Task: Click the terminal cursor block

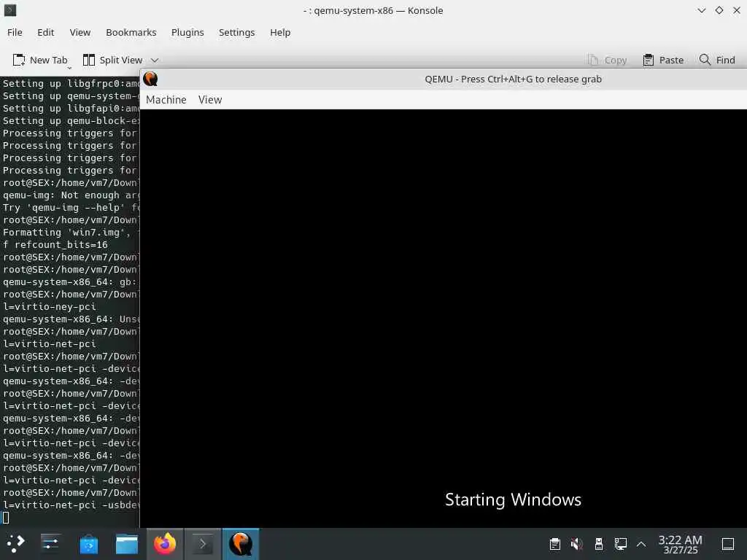Action: pyautogui.click(x=6, y=518)
